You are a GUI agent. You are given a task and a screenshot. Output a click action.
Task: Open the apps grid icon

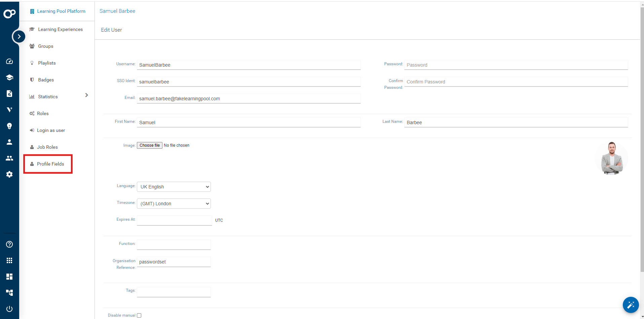click(9, 260)
